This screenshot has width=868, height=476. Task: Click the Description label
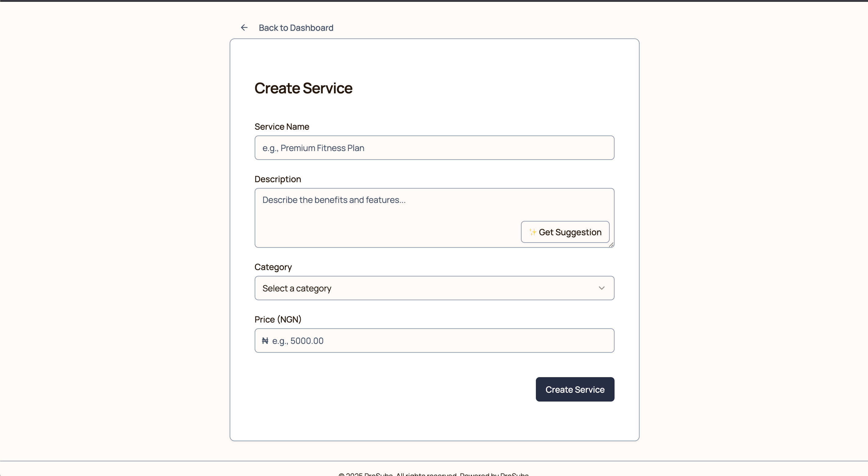(x=278, y=179)
